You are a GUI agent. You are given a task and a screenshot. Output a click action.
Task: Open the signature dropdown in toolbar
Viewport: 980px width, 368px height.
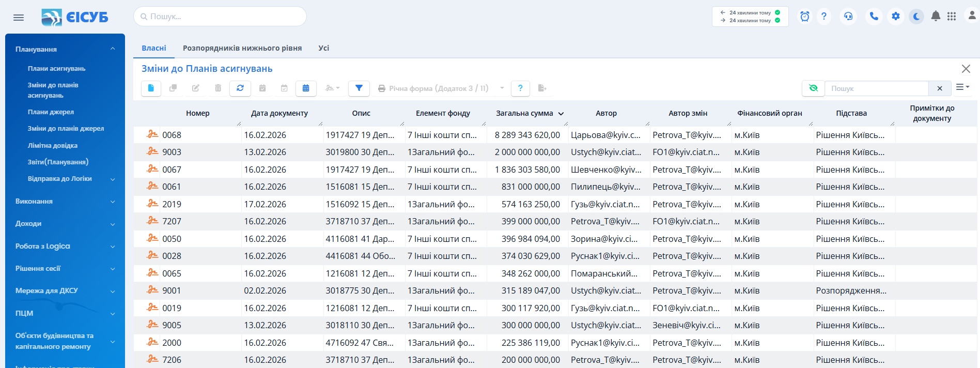(333, 88)
